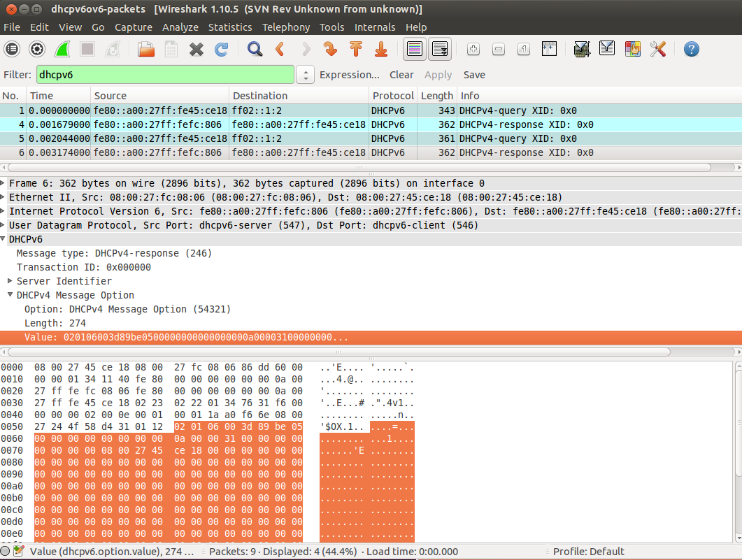Select Transaction ID: 0x000000 field
The height and width of the screenshot is (560, 742).
tap(84, 267)
